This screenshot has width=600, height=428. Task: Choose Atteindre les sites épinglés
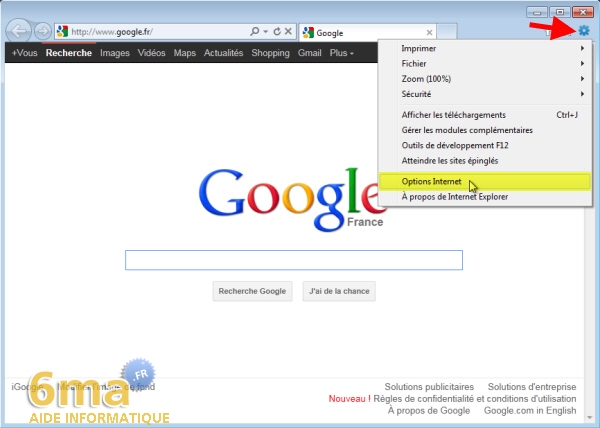pyautogui.click(x=484, y=161)
